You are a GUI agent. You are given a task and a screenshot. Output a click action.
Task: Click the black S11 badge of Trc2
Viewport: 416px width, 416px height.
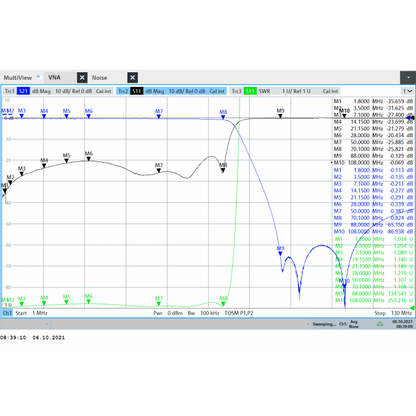point(137,91)
